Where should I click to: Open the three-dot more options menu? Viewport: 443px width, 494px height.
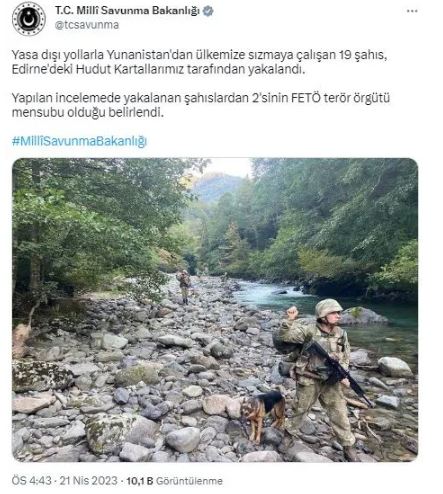click(412, 11)
